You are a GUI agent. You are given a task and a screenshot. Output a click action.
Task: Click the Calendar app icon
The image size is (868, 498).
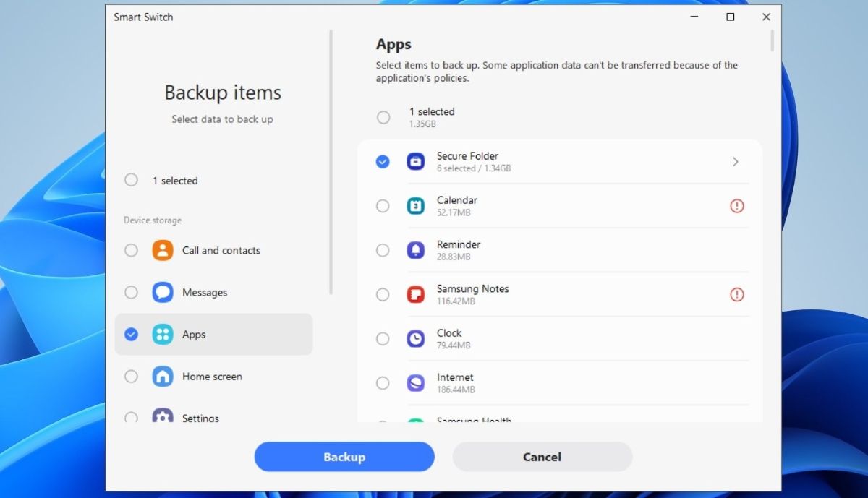click(x=416, y=206)
